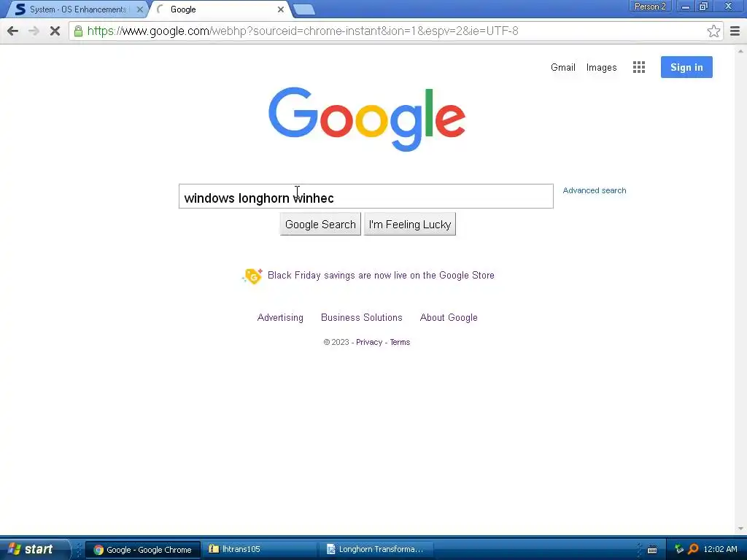Bookmark this page with the star icon
This screenshot has width=747, height=560.
(x=713, y=31)
